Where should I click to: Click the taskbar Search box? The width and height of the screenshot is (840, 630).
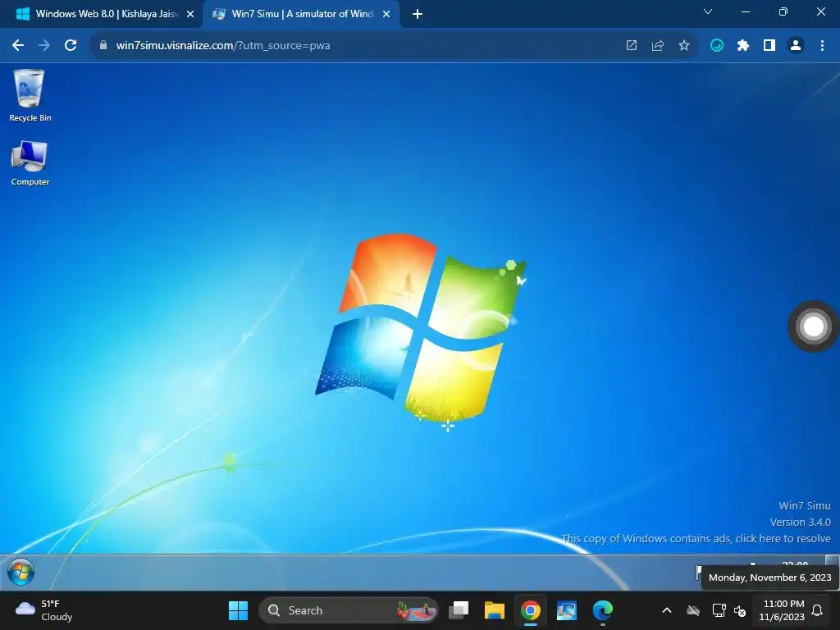(348, 610)
